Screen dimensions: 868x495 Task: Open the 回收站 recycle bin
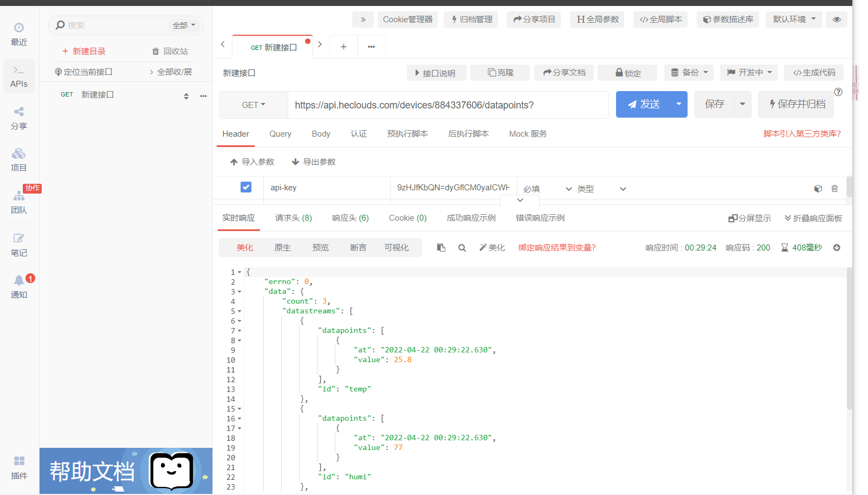coord(171,50)
